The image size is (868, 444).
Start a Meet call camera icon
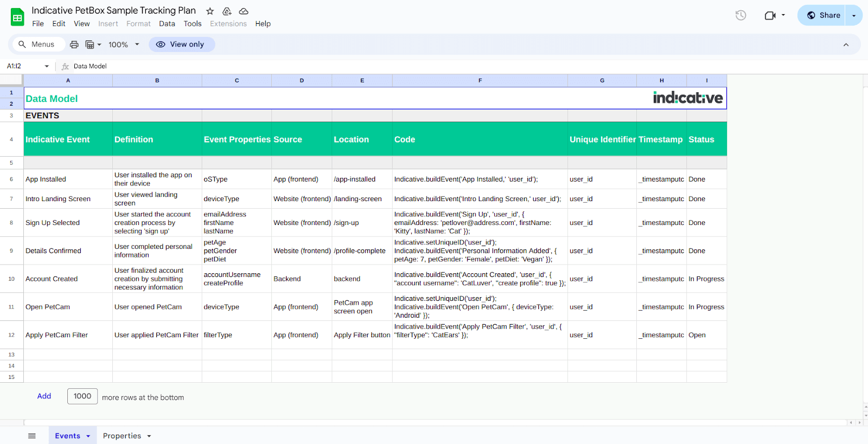pos(770,15)
